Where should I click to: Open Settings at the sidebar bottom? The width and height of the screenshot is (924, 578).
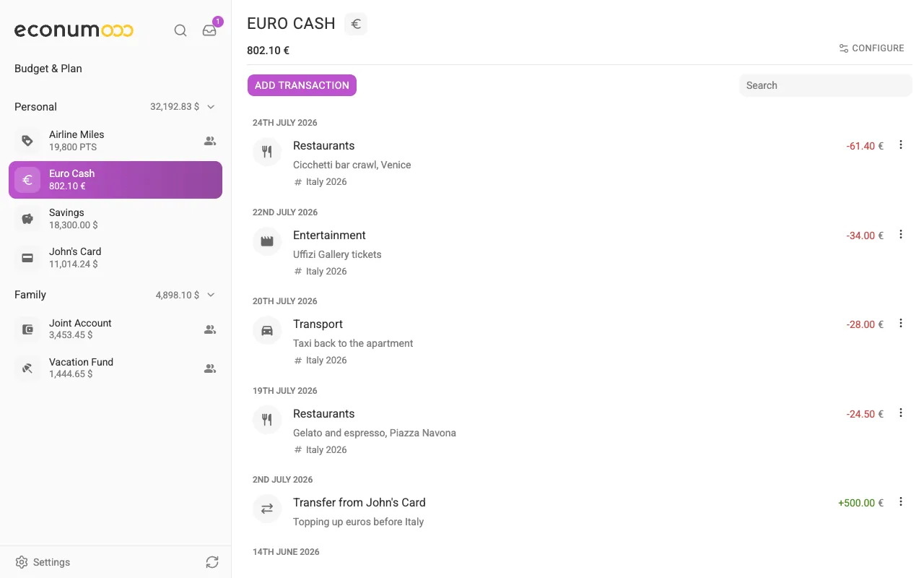pos(43,562)
